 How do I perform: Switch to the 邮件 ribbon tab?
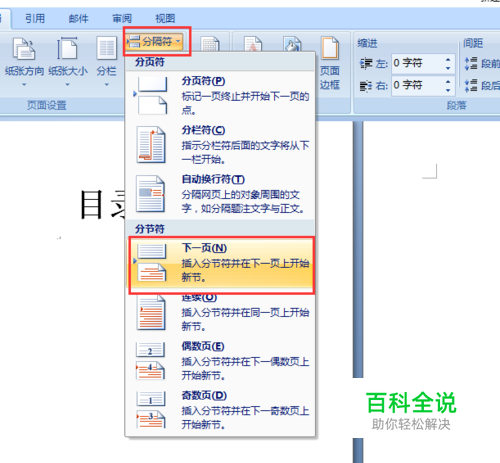point(78,18)
